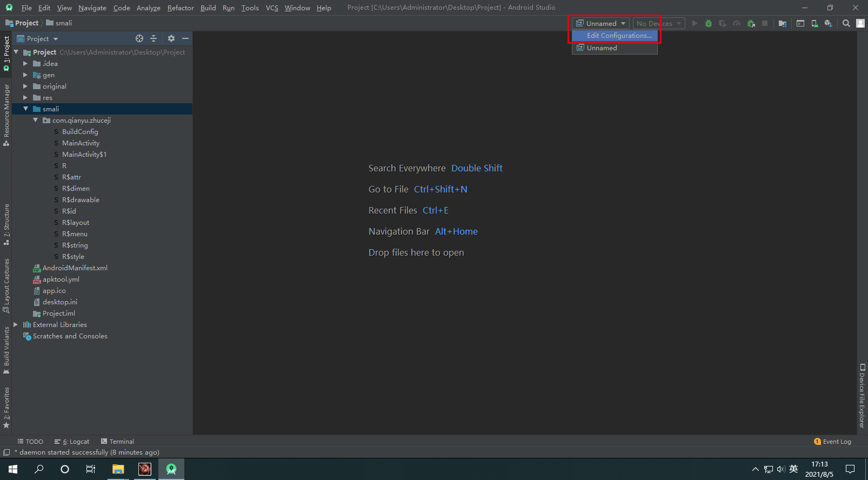This screenshot has width=868, height=480.
Task: Open Project panel settings gear
Action: coord(171,38)
